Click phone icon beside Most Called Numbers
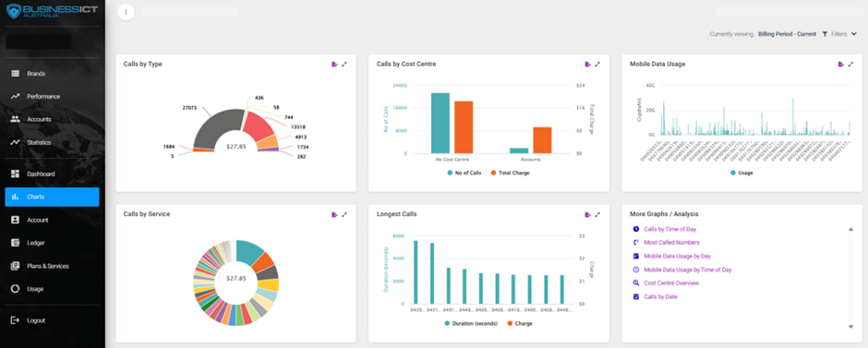The width and height of the screenshot is (868, 348). pyautogui.click(x=635, y=243)
